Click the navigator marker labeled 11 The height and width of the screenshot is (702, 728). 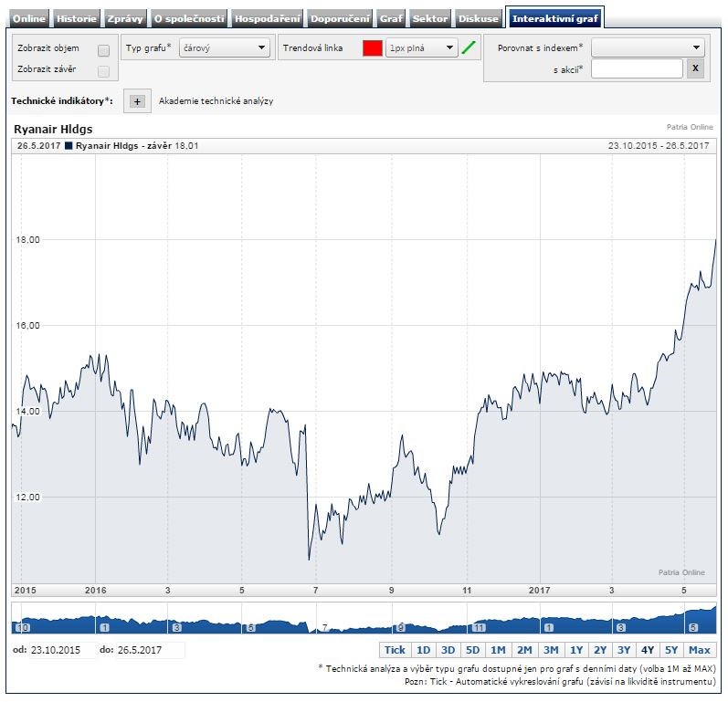click(480, 628)
